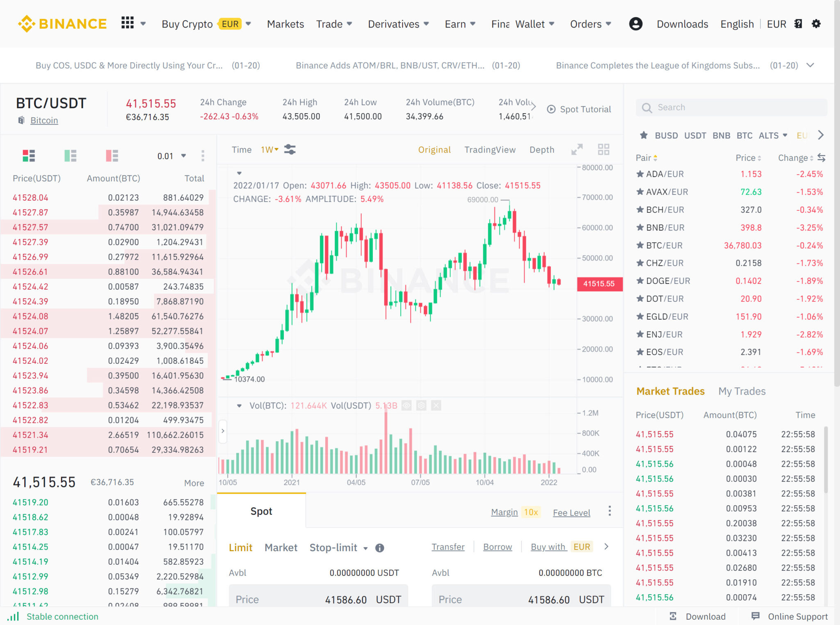The image size is (840, 625).
Task: Collapse the volume indicator legend arrow
Action: (239, 406)
